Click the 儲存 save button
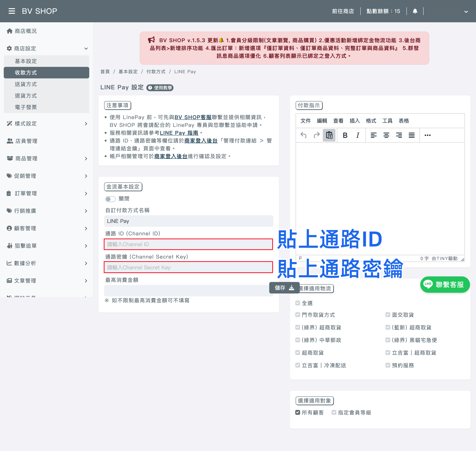 coord(284,288)
